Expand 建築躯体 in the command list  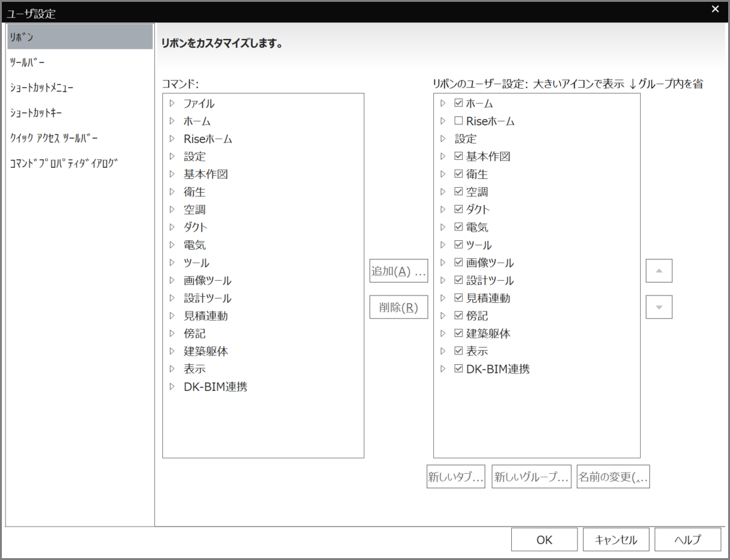[x=172, y=351]
